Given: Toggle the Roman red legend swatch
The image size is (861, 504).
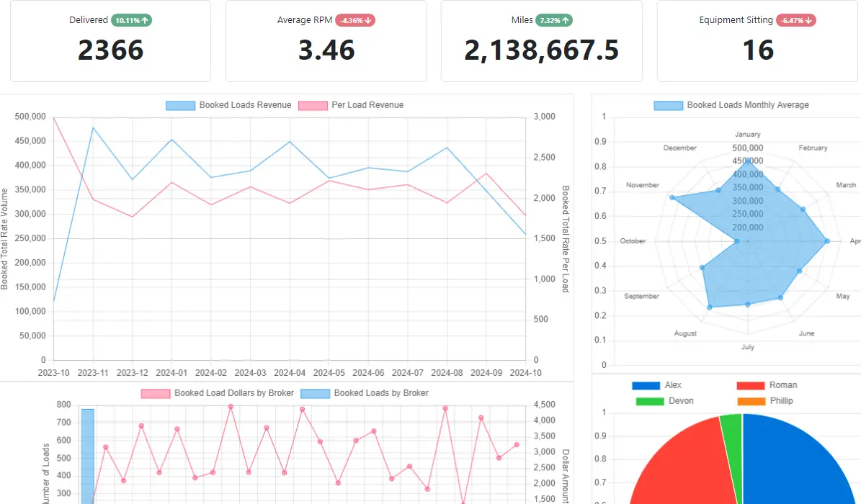Looking at the screenshot, I should pos(751,386).
